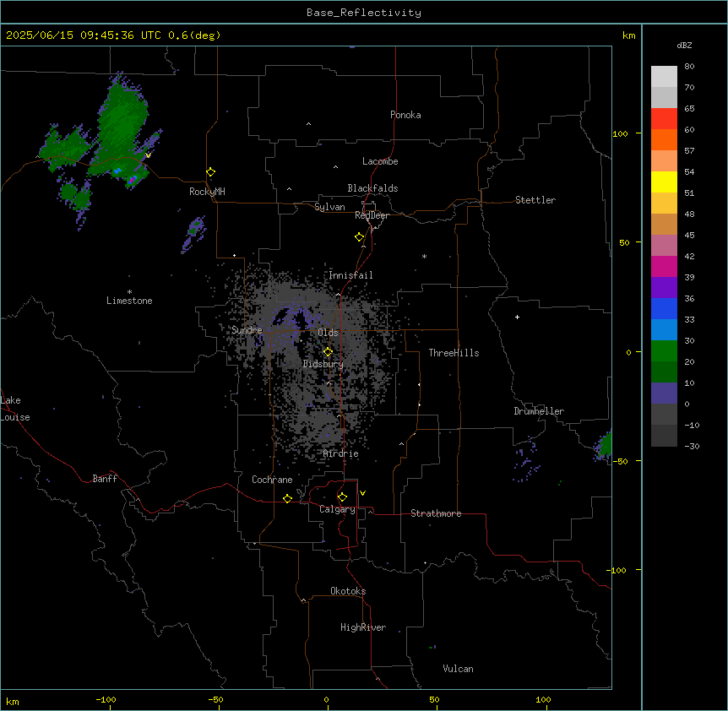The image size is (728, 711).
Task: Click the Innisfail city label
Action: (x=350, y=275)
